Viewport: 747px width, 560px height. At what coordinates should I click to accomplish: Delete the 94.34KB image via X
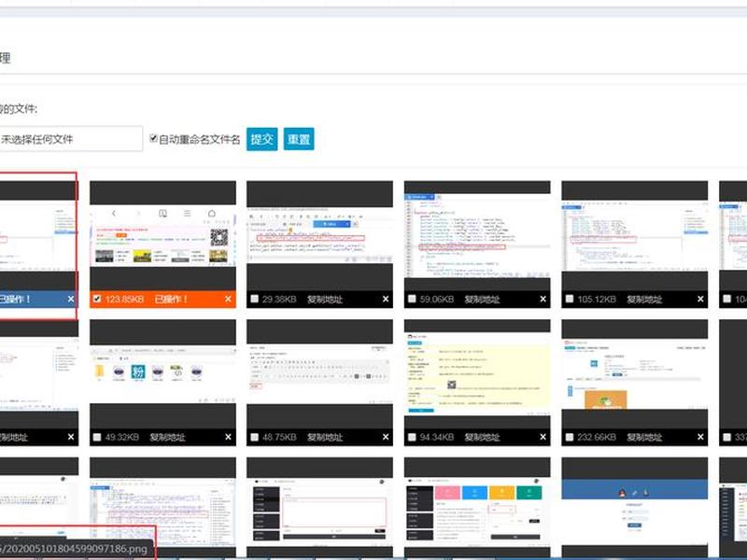(543, 437)
